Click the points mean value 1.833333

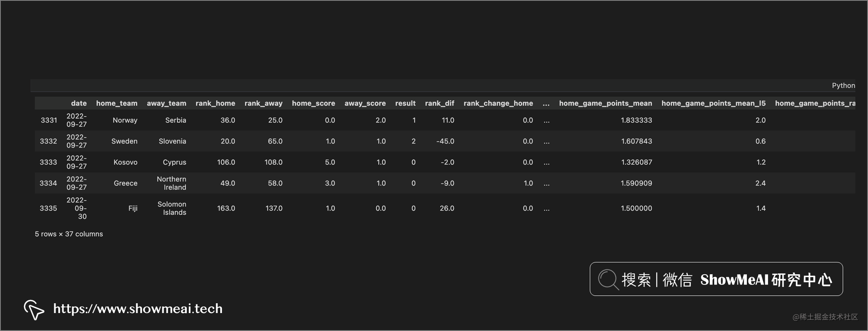[636, 120]
